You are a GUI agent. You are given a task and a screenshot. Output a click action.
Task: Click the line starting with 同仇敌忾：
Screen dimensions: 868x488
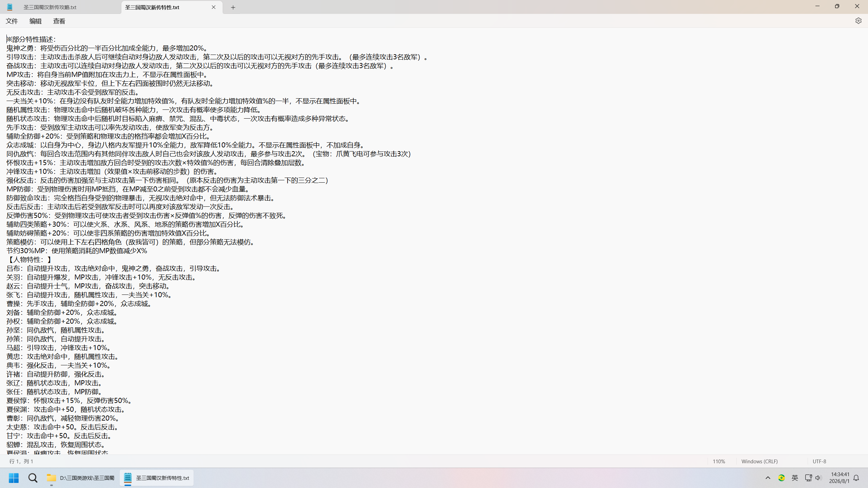click(x=209, y=154)
